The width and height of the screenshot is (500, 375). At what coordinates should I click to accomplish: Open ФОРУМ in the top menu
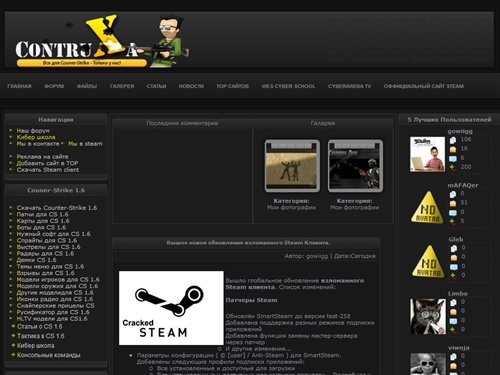(x=54, y=86)
